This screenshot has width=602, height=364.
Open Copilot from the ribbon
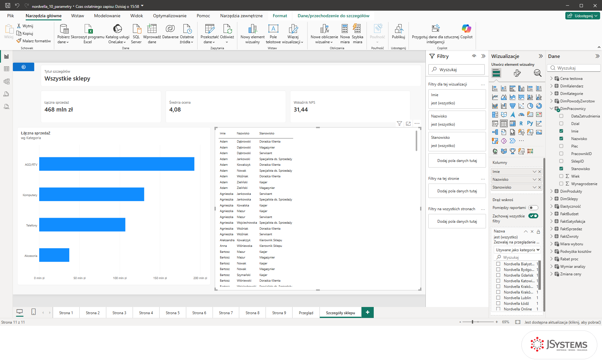[x=466, y=31]
